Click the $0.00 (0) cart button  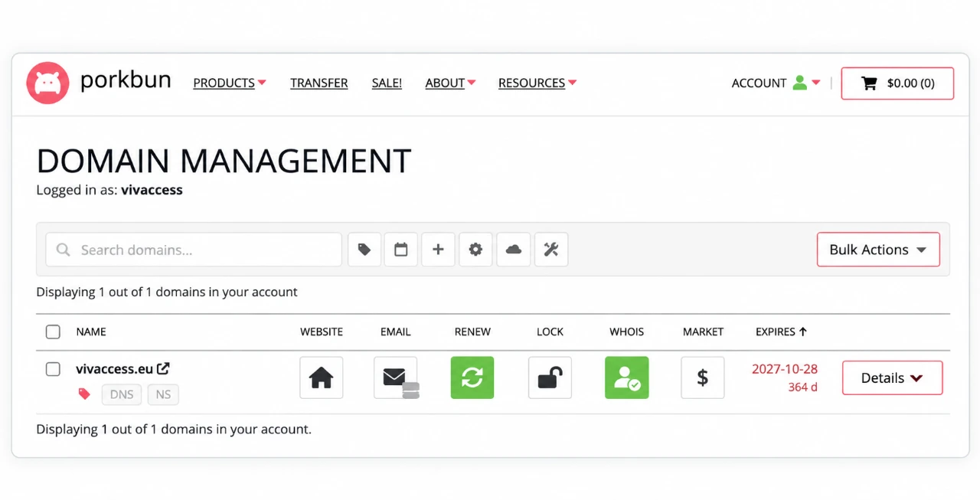click(x=897, y=83)
